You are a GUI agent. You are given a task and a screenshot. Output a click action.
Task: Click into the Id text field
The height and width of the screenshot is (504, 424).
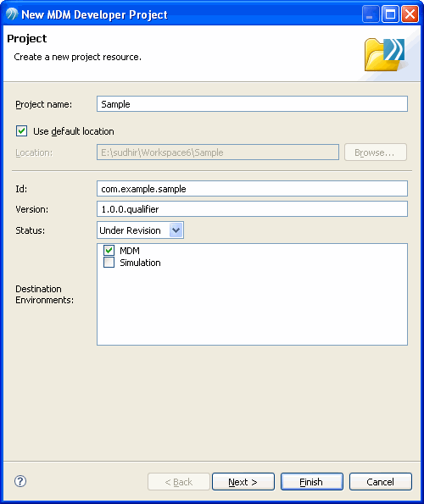point(252,188)
